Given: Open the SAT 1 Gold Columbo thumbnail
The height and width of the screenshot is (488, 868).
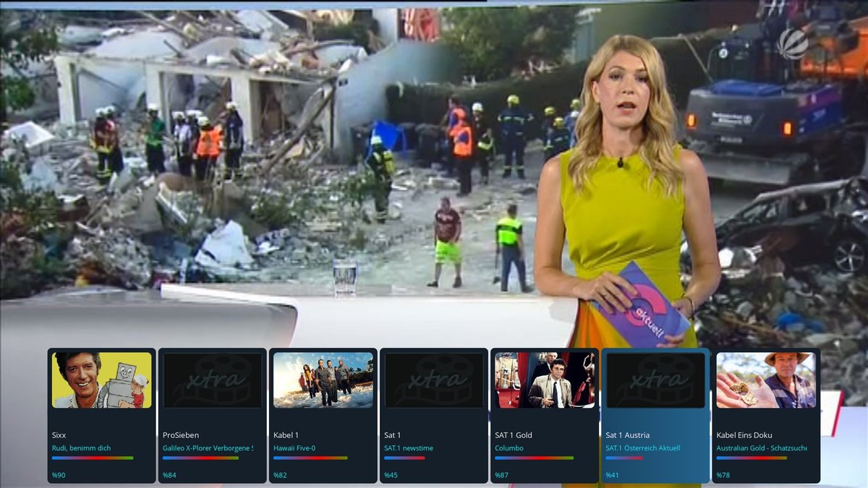Looking at the screenshot, I should pyautogui.click(x=545, y=380).
